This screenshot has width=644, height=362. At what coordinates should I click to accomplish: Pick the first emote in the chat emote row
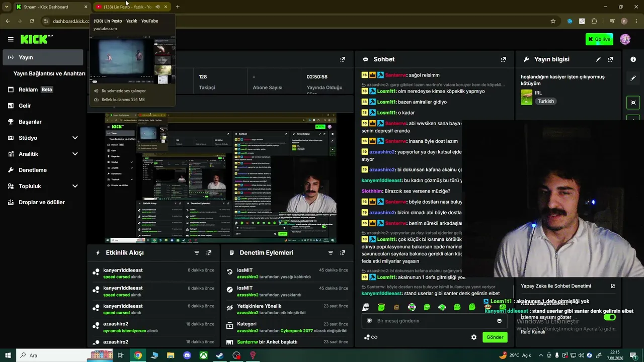(366, 307)
